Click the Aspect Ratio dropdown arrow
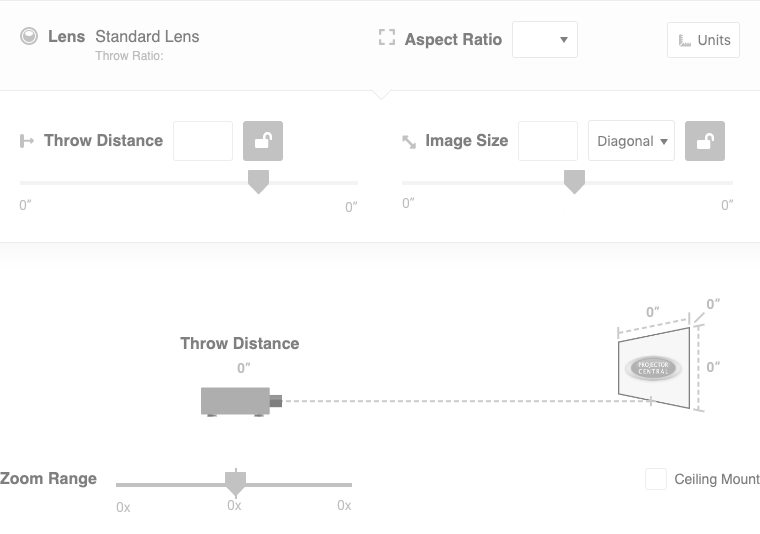Viewport: 760px width, 534px height. click(564, 40)
